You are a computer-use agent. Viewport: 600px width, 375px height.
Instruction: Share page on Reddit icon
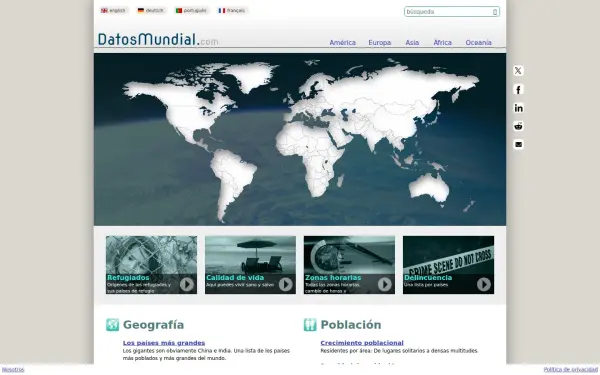coord(518,126)
